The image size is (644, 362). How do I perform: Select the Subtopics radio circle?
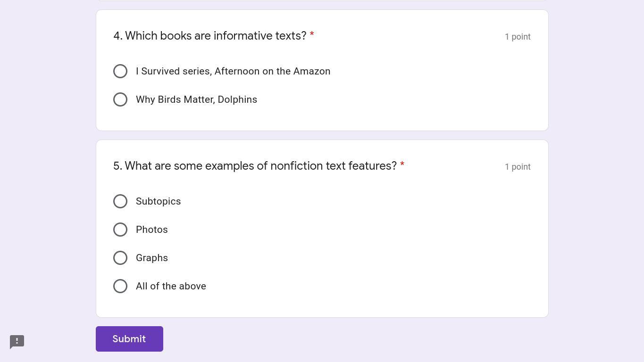tap(120, 201)
